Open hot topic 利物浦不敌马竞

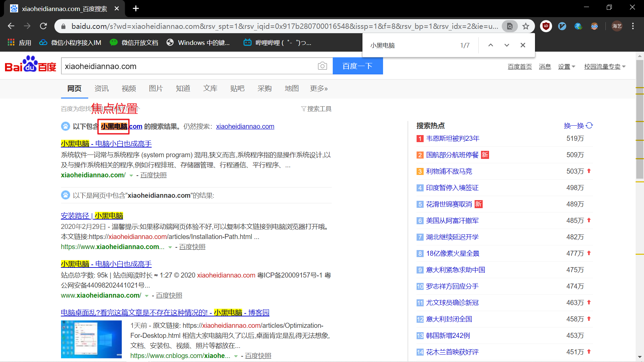coord(449,171)
